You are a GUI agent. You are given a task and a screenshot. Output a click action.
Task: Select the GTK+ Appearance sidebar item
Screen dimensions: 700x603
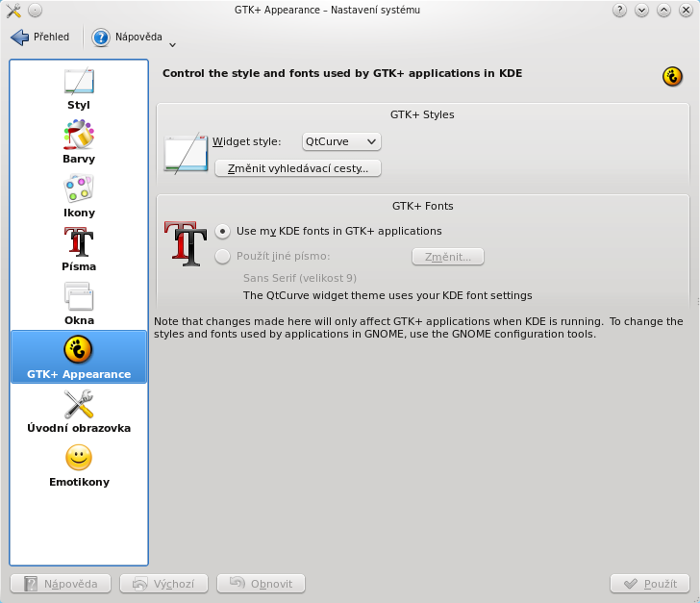[79, 357]
